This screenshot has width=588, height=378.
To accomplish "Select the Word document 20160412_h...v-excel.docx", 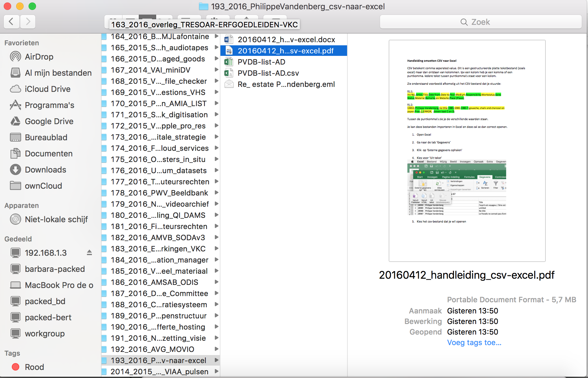I will 286,40.
